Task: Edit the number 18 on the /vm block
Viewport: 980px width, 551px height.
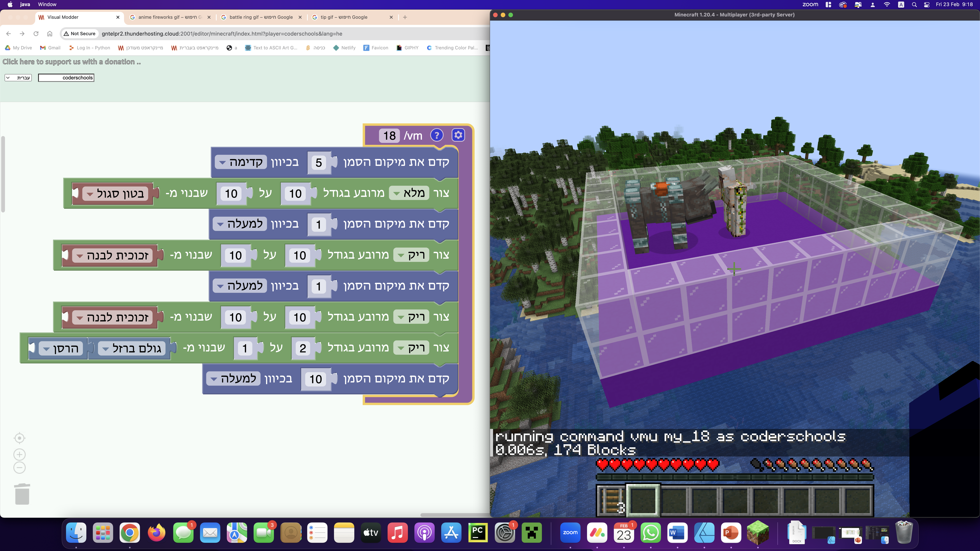Action: 389,136
